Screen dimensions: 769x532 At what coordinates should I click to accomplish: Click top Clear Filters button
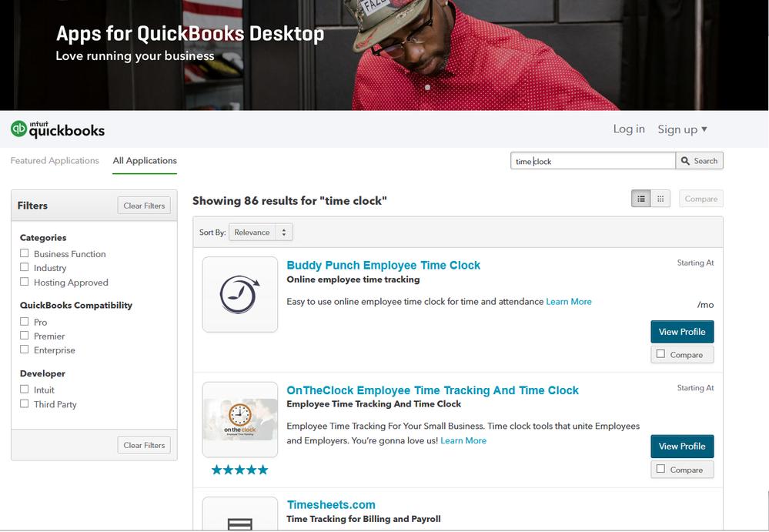click(x=144, y=206)
